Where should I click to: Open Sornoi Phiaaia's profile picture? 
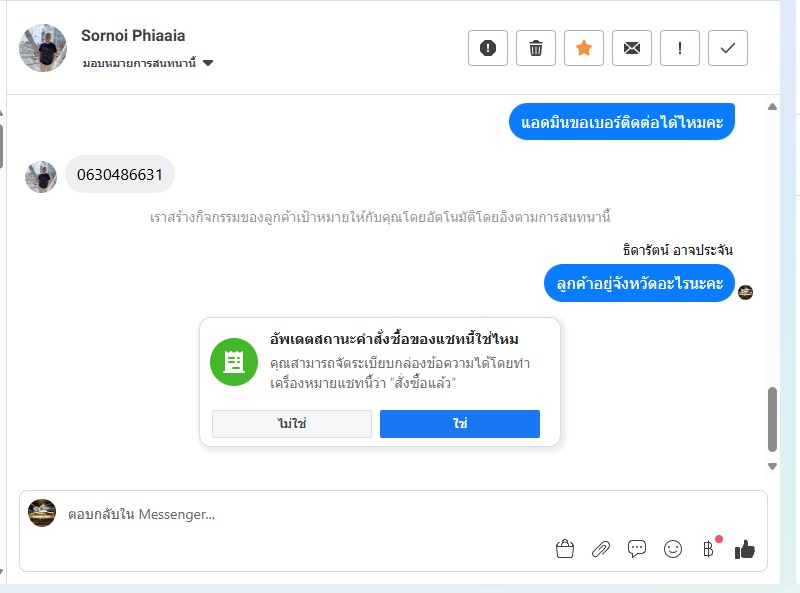pyautogui.click(x=43, y=48)
